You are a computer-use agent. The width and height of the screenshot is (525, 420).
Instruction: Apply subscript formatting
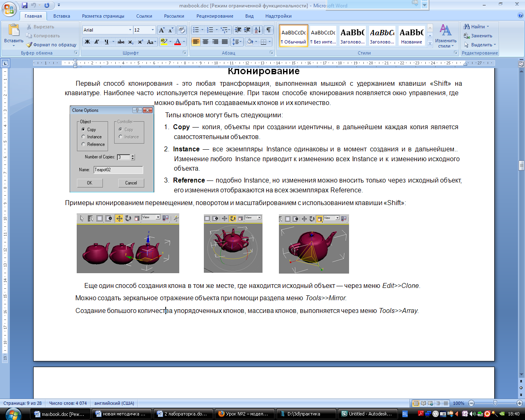pos(130,42)
